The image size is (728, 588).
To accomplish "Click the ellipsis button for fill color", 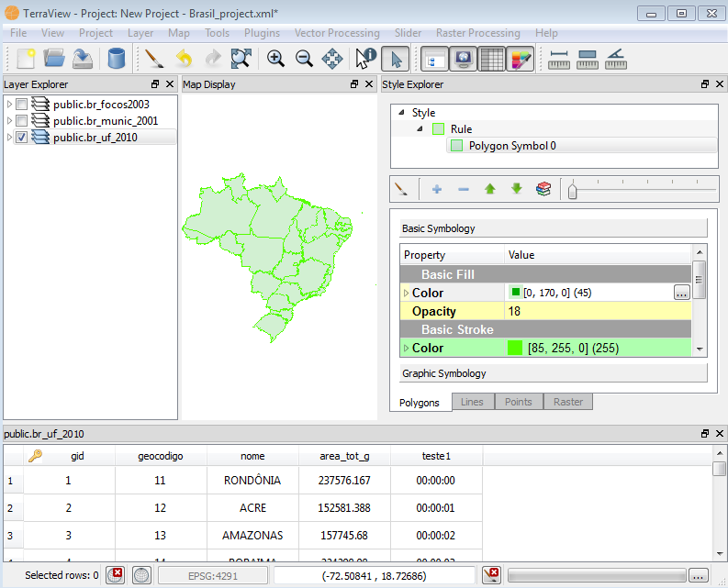I will tap(680, 293).
